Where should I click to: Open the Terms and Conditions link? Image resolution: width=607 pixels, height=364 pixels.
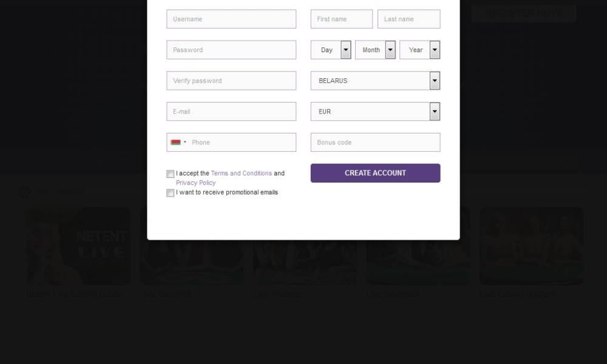coord(241,174)
